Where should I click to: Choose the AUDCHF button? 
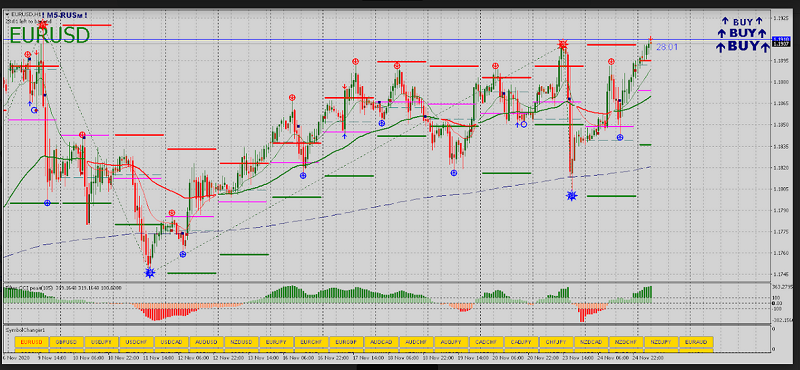coord(416,341)
